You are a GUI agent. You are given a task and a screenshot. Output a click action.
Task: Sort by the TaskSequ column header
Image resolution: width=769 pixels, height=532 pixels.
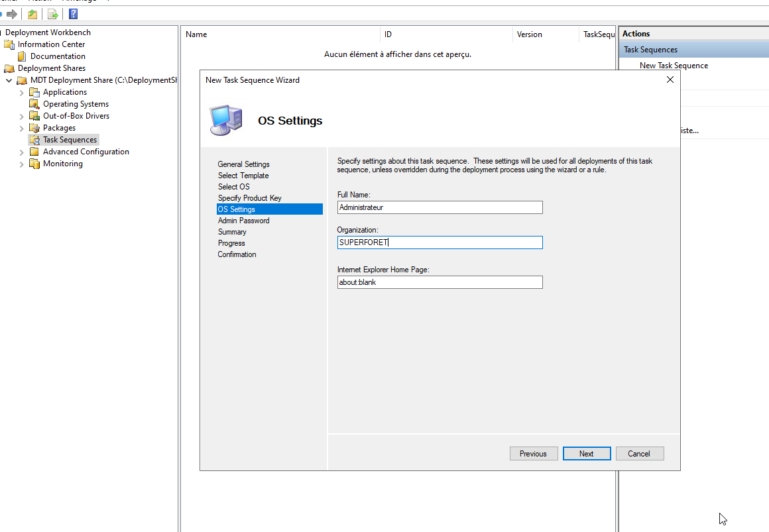click(597, 34)
